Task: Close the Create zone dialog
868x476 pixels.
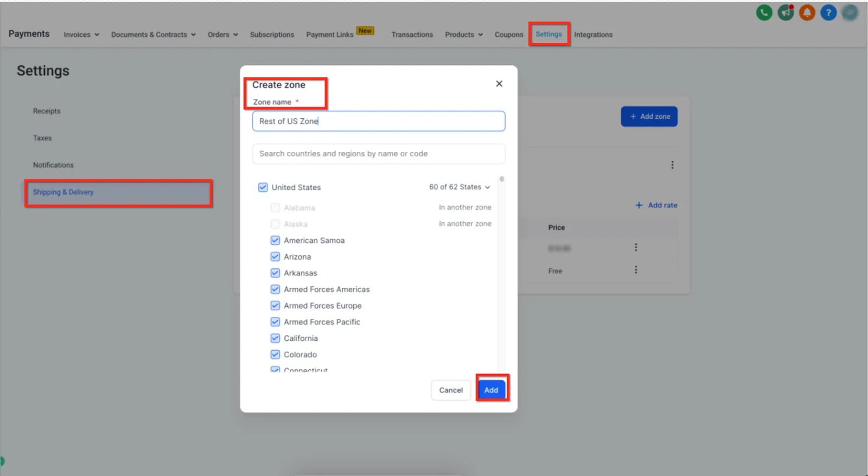Action: coord(499,83)
